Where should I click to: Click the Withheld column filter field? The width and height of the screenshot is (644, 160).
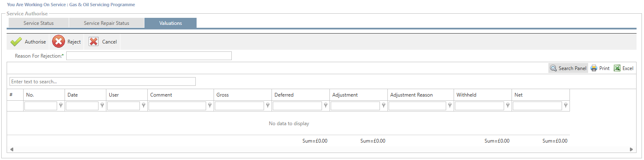point(479,106)
